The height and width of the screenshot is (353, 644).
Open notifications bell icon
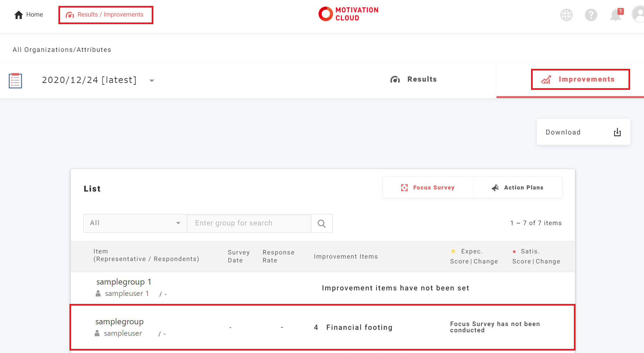(615, 15)
